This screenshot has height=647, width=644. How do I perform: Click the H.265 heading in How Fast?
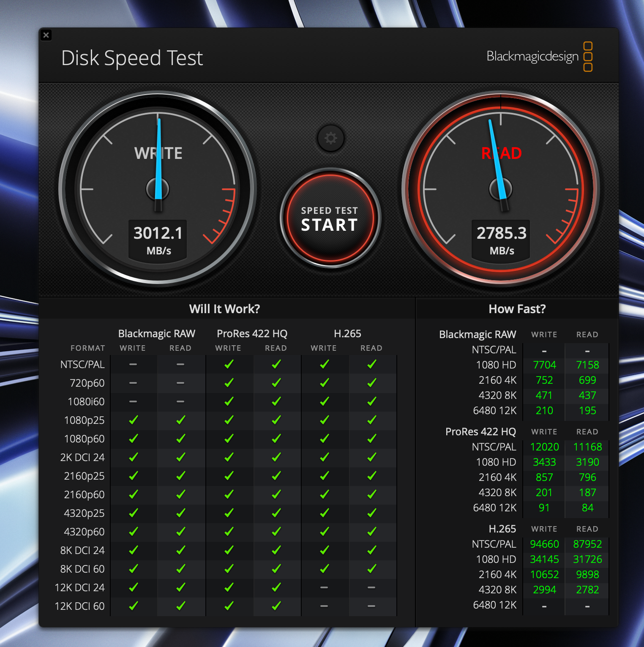(x=502, y=529)
